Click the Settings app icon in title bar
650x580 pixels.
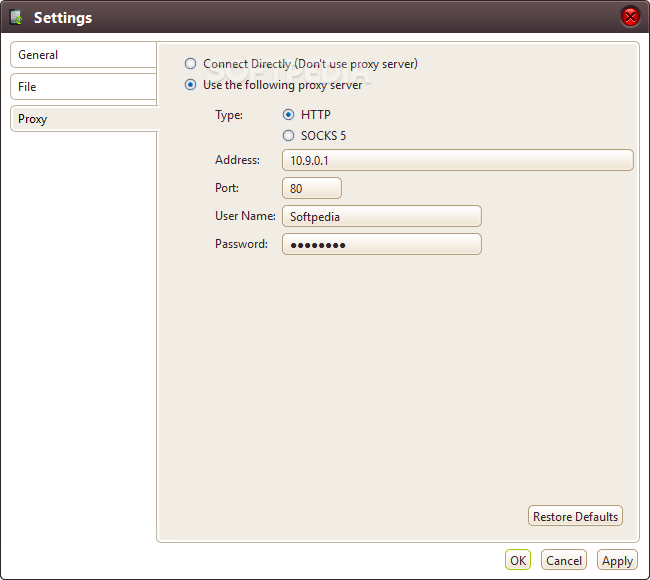(16, 17)
